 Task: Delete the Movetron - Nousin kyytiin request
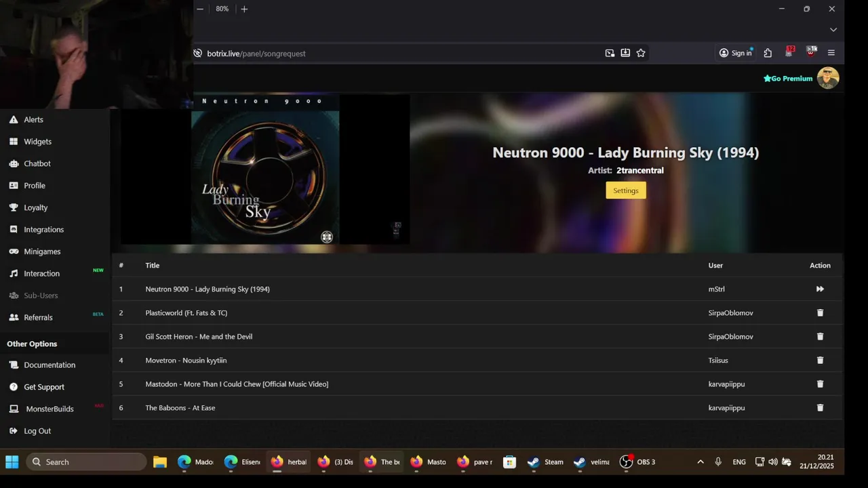tap(820, 360)
